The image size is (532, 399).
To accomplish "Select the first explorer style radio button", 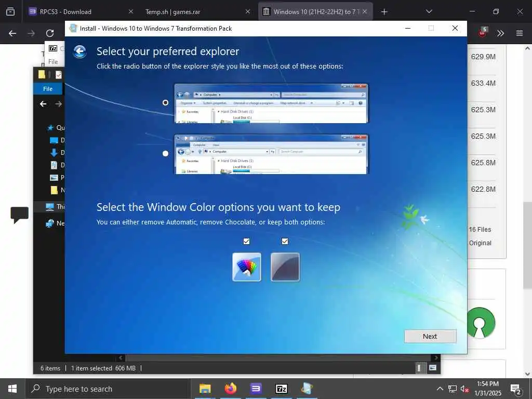I will pos(165,102).
